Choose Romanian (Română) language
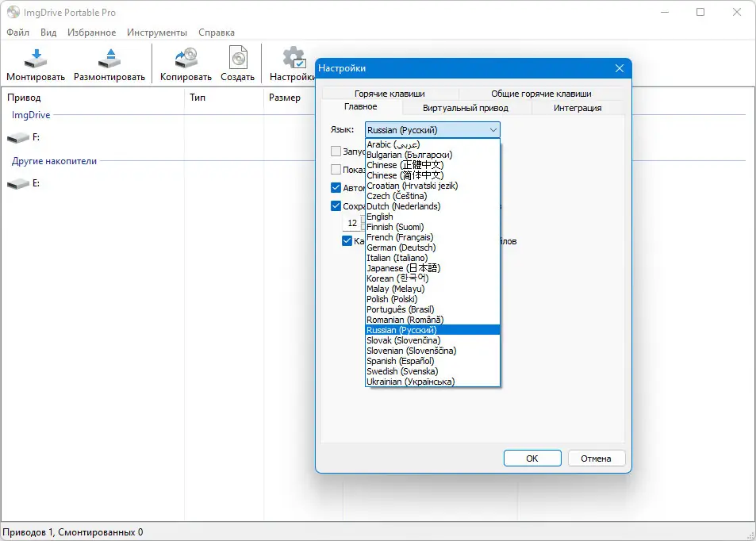The width and height of the screenshot is (756, 541). tap(432, 320)
